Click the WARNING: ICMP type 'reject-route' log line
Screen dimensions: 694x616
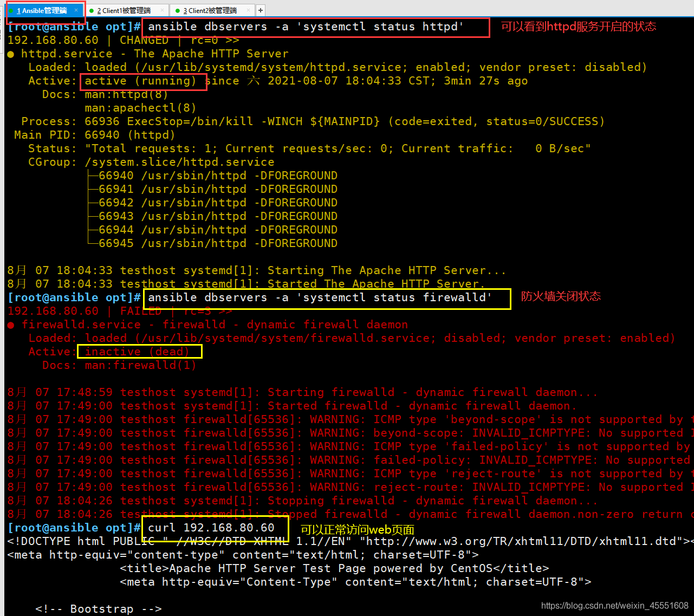351,474
